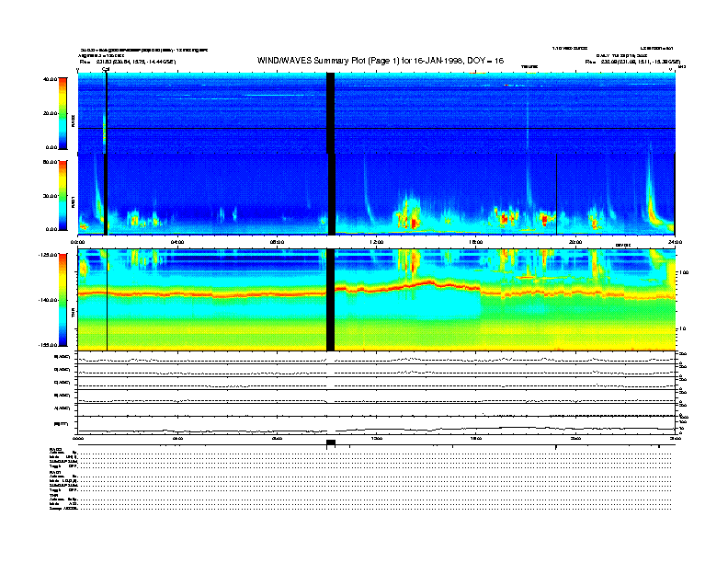Click the 24:00 time label under RAD1 panel
728x563 pixels.
coord(675,242)
